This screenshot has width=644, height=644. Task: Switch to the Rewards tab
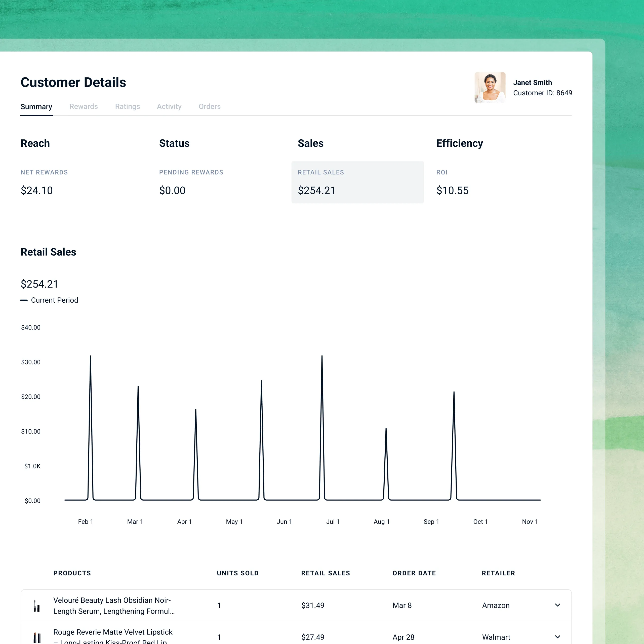[x=83, y=106]
